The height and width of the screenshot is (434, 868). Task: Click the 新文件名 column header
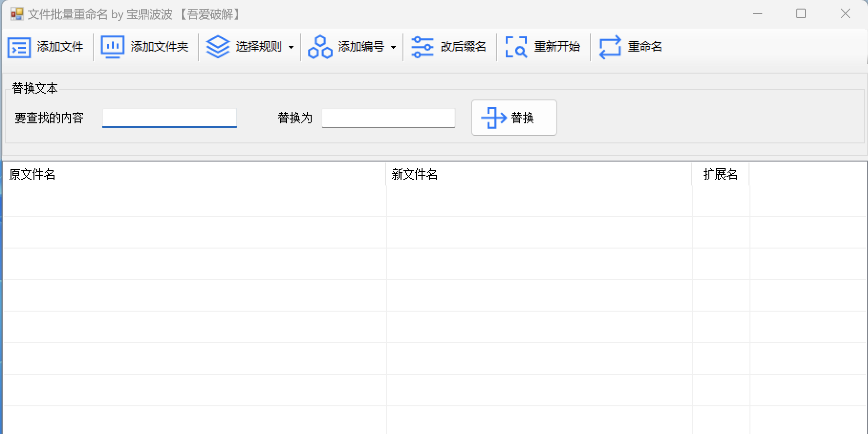[539, 174]
